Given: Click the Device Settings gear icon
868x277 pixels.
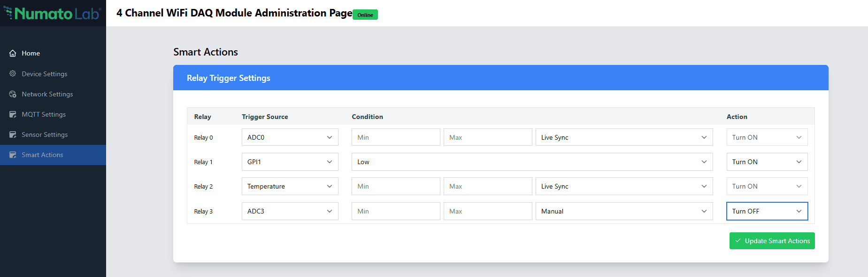Looking at the screenshot, I should tap(13, 74).
